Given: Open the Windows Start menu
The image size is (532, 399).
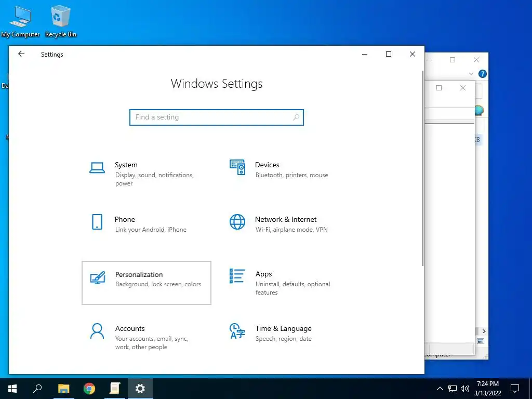Looking at the screenshot, I should (12, 389).
